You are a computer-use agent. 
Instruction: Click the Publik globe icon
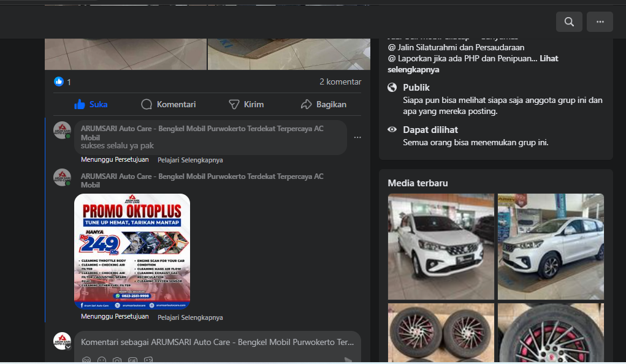[x=392, y=88]
